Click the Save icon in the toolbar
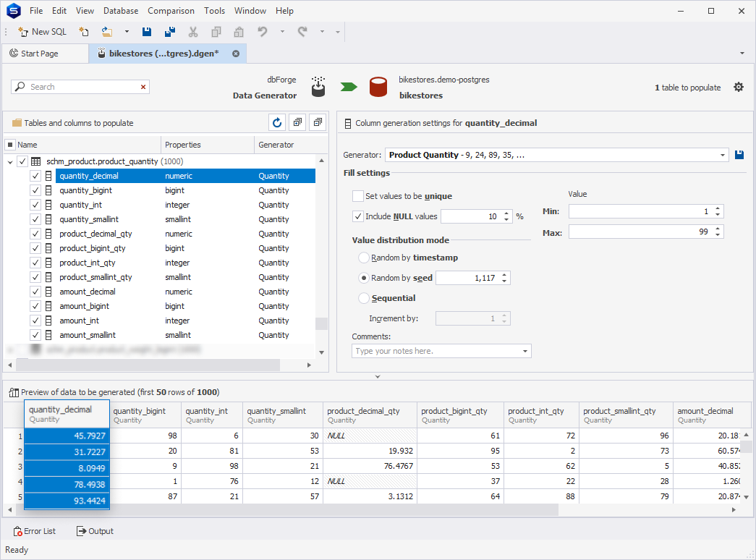The image size is (756, 560). [147, 32]
